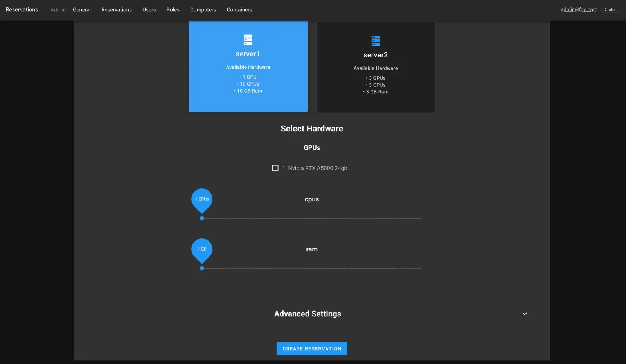Viewport: 626px width, 364px height.
Task: Click the Create Reservation button
Action: tap(312, 349)
